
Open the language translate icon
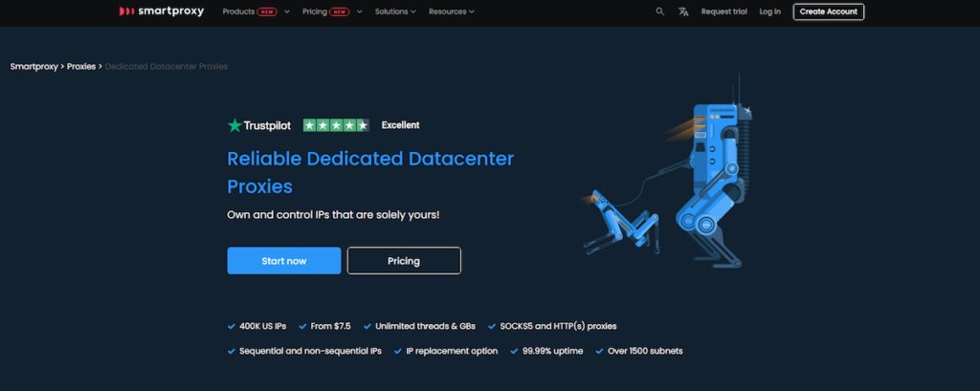[683, 11]
